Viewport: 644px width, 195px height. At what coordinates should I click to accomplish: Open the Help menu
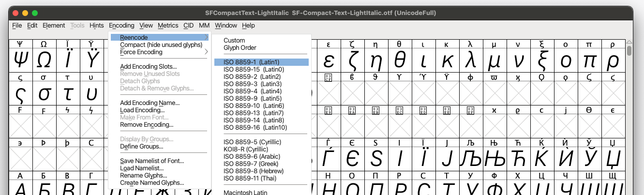(248, 25)
